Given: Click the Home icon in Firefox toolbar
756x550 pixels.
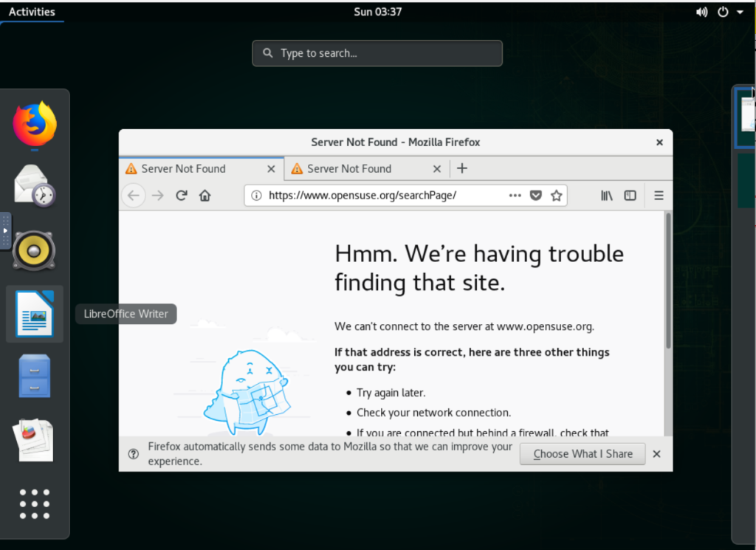Looking at the screenshot, I should point(205,196).
